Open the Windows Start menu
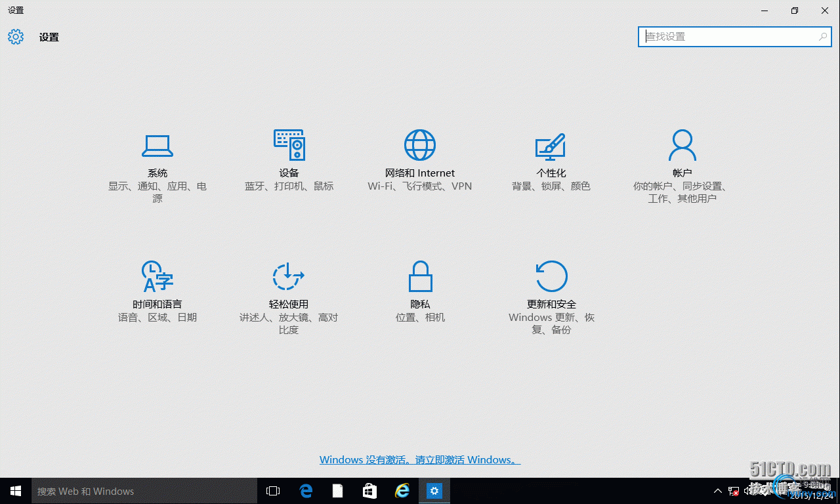 point(16,491)
